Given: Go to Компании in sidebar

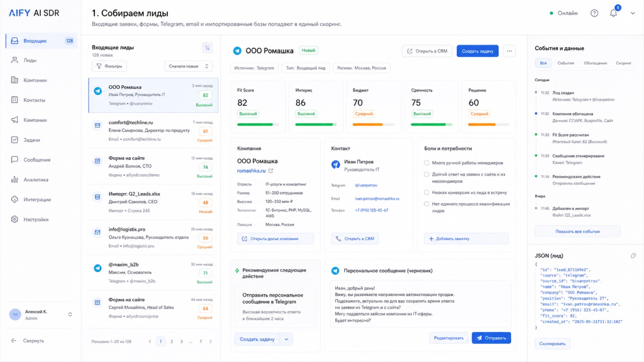Looking at the screenshot, I should (35, 80).
